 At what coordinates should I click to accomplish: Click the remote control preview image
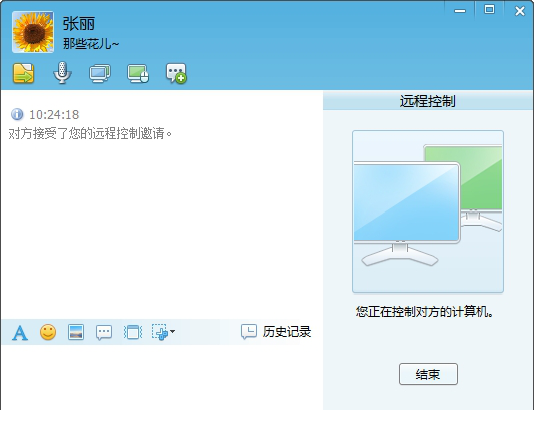(x=428, y=211)
